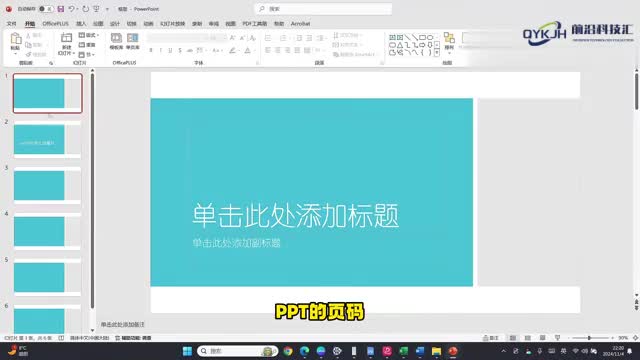Click the subtitle placeholder 单击此处添加副标题
The image size is (640, 360).
pos(236,243)
